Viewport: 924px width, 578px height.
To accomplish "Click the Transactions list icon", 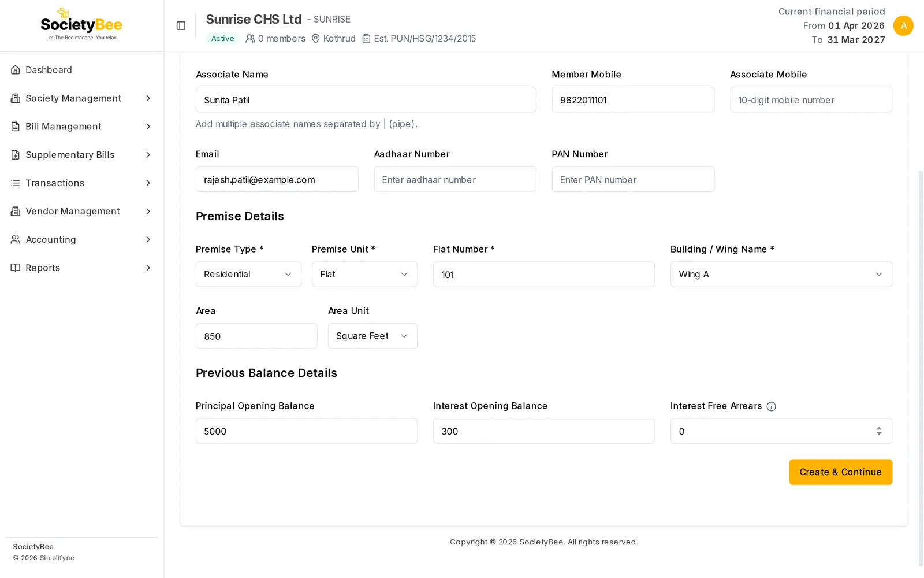I will (x=16, y=183).
